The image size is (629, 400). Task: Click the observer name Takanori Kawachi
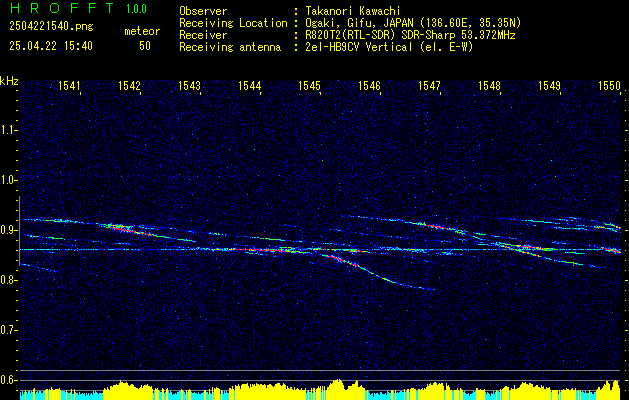click(352, 11)
